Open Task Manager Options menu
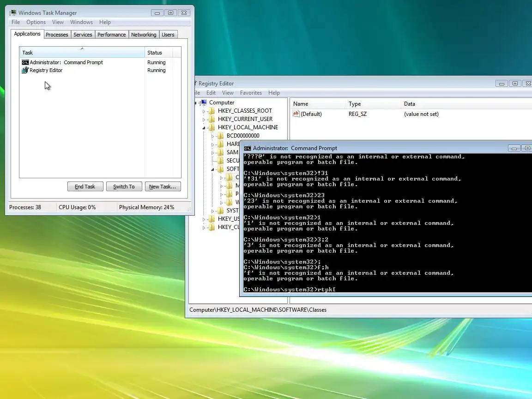This screenshot has width=532, height=399. tap(36, 22)
